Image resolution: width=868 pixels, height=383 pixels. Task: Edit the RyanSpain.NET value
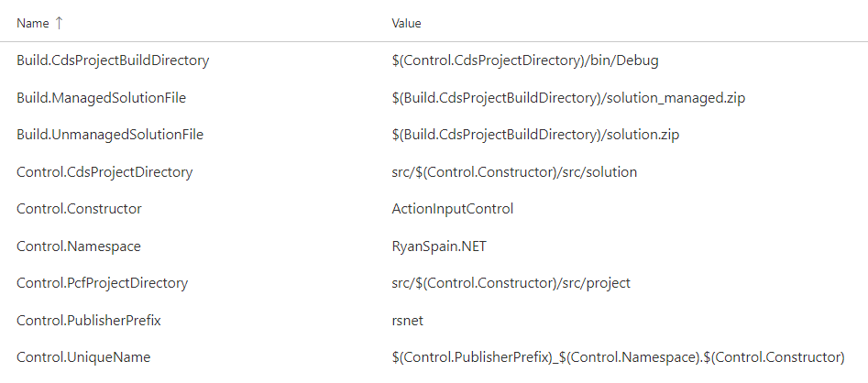[x=439, y=246]
